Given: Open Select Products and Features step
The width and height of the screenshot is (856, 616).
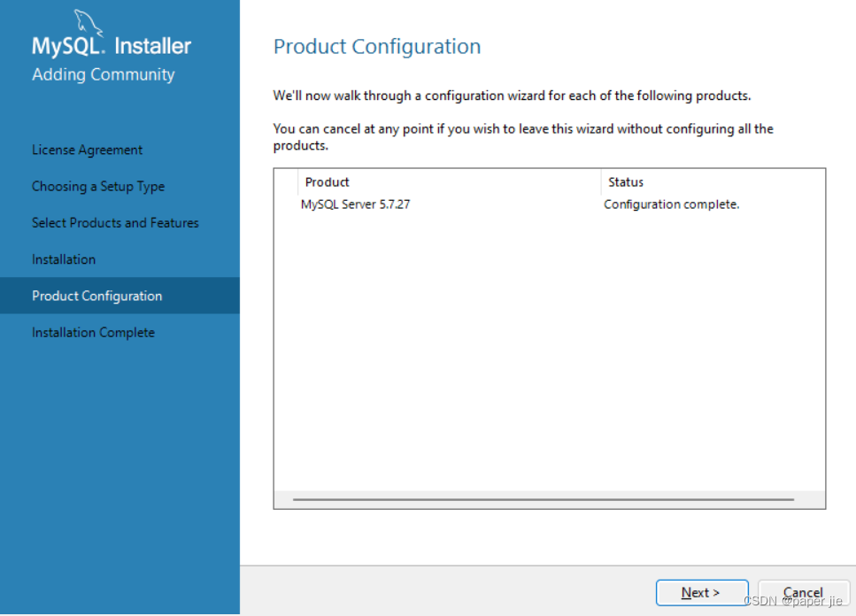Looking at the screenshot, I should pos(115,223).
